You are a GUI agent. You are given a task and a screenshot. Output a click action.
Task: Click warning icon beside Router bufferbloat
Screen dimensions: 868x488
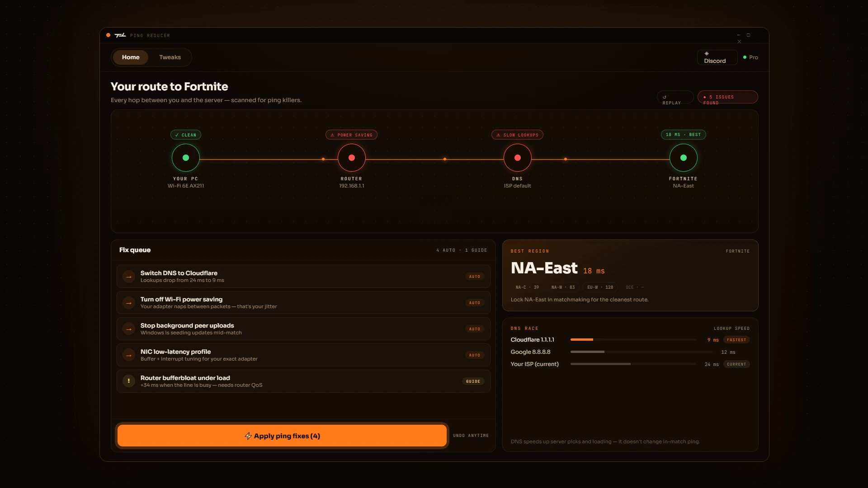click(129, 381)
